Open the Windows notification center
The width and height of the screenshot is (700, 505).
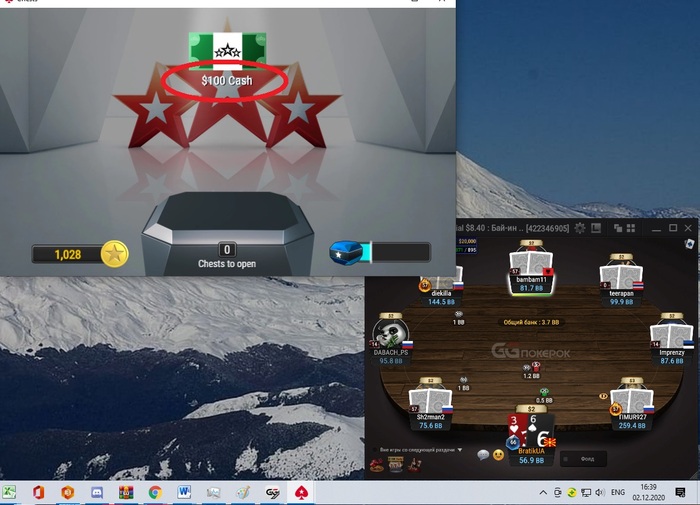click(680, 492)
